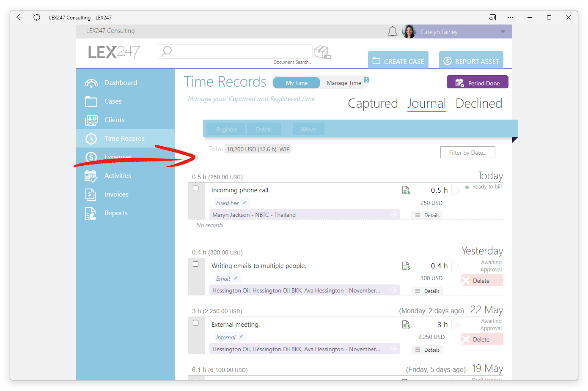Click the 'Incoming phone call.' description
Image resolution: width=588 pixels, height=391 pixels.
pos(241,190)
